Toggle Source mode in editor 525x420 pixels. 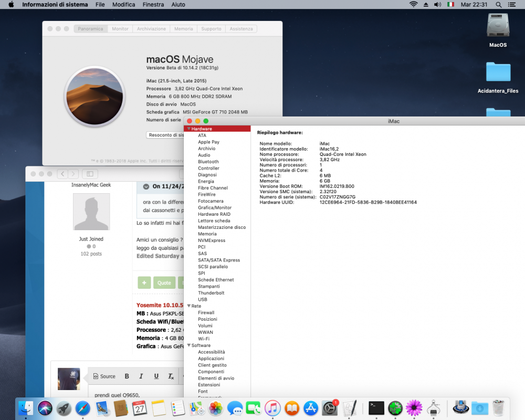(104, 376)
